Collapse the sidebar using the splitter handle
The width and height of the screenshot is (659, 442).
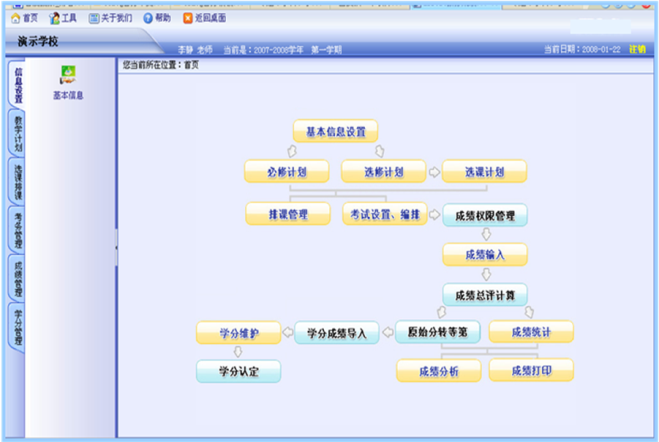pos(116,247)
